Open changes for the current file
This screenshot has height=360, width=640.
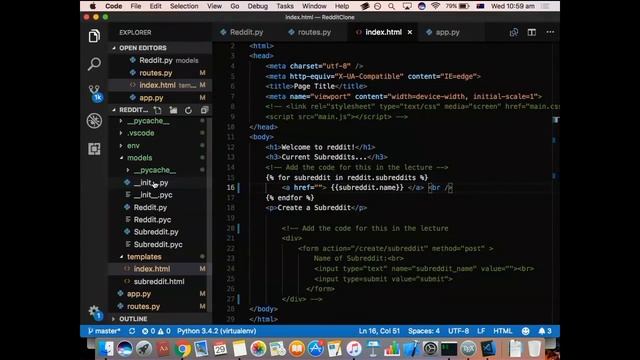[x=513, y=32]
